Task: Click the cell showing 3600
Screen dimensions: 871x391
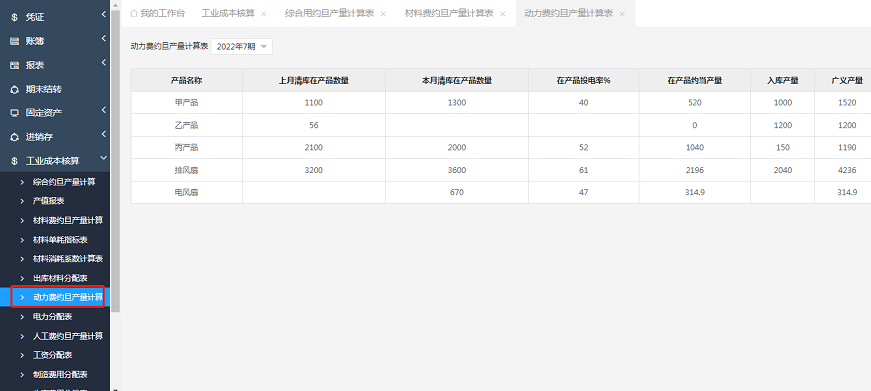Action: pos(457,171)
